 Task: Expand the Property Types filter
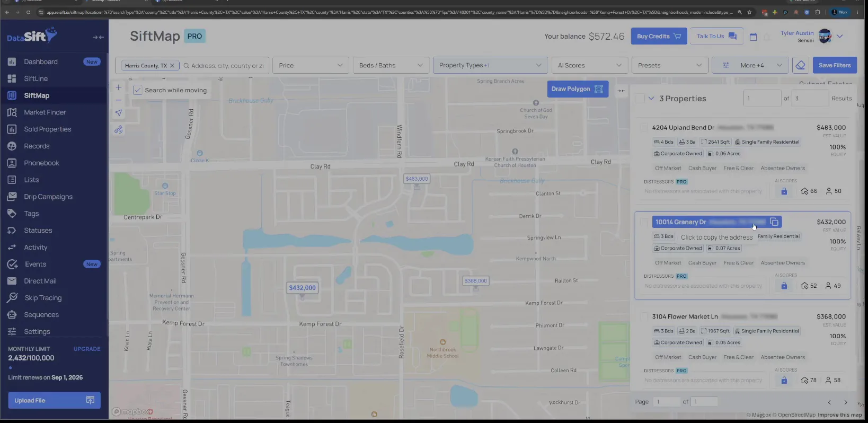point(490,65)
